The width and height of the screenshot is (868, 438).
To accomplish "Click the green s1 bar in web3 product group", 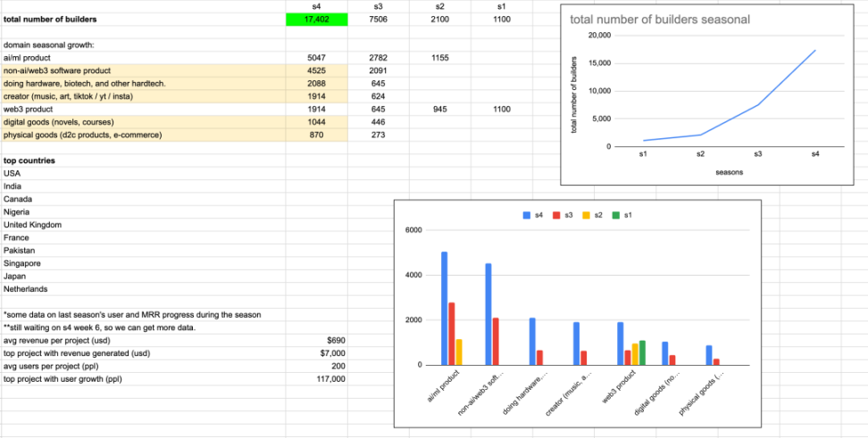I will (642, 352).
